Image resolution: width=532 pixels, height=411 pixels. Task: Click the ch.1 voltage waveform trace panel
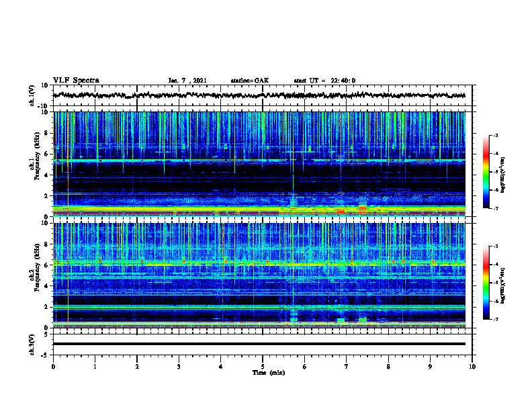point(264,95)
